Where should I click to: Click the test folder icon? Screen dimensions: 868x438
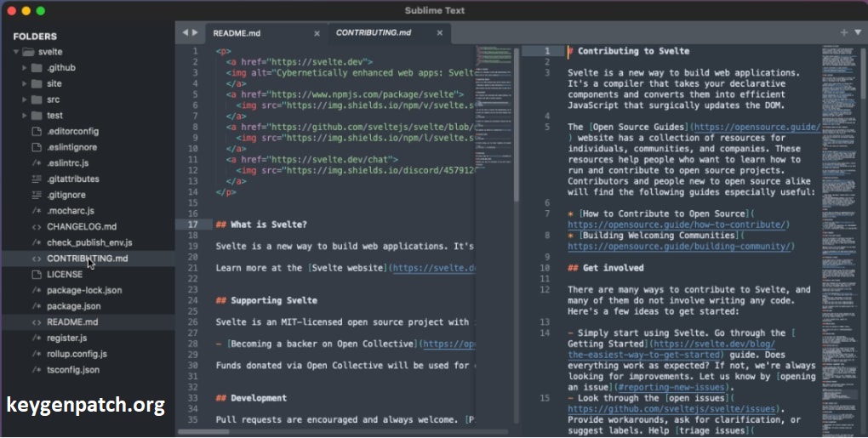coord(37,116)
